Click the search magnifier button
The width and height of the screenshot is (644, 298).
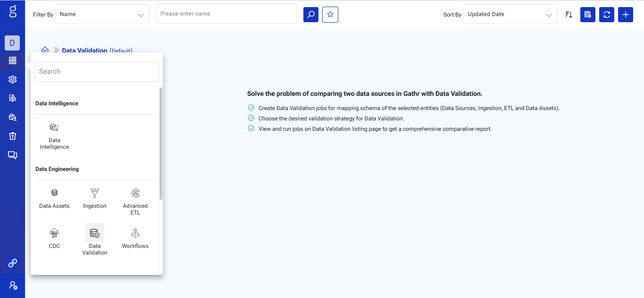point(311,15)
